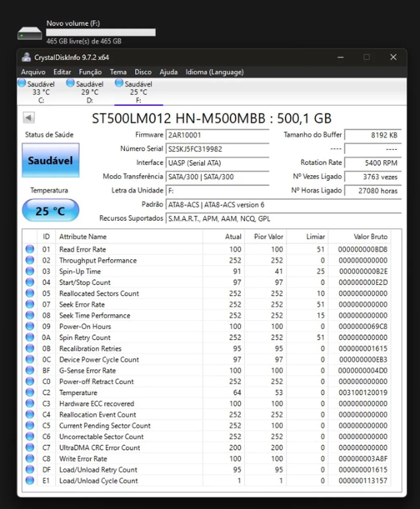Click the serial number field S2SKJ5FC319982

[x=217, y=149]
